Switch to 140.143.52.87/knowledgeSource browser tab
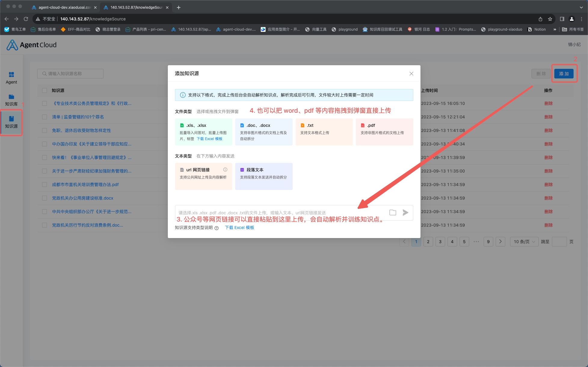 tap(135, 7)
